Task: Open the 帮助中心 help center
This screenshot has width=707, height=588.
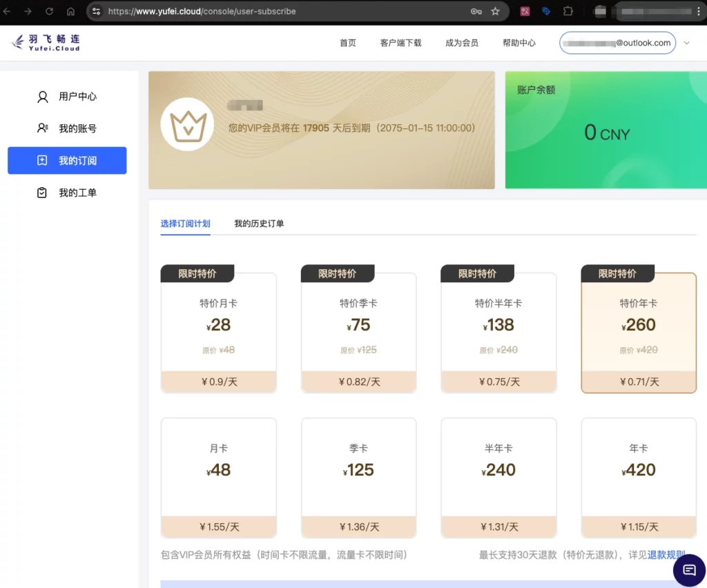Action: click(x=519, y=42)
